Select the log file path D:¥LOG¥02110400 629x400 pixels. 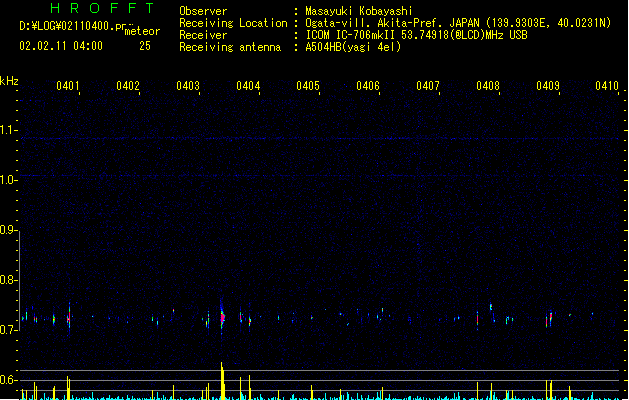coord(76,26)
